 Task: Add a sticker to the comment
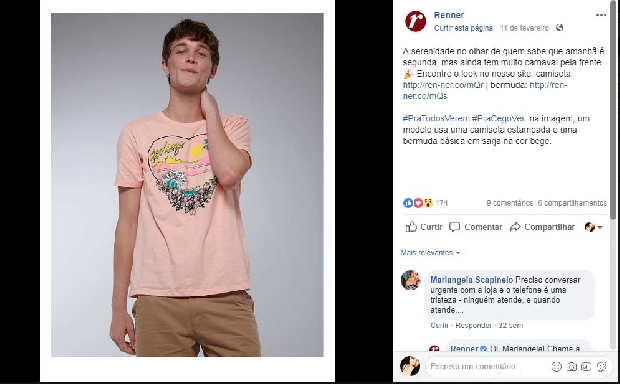click(601, 367)
